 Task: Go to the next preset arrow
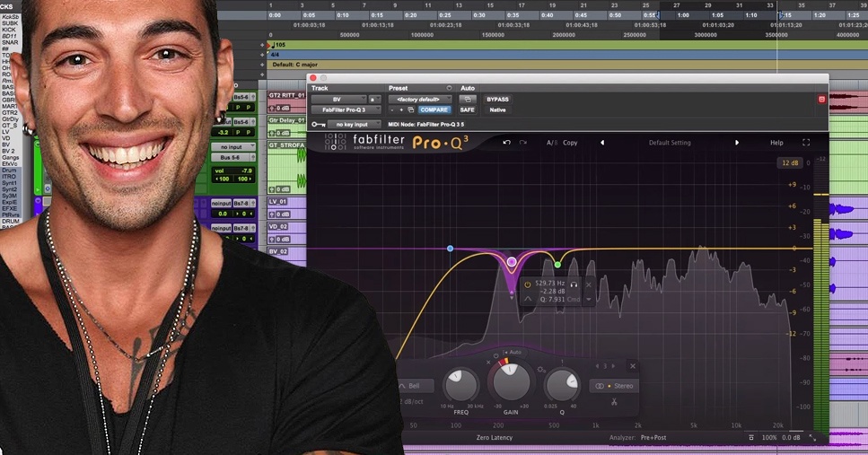(737, 143)
